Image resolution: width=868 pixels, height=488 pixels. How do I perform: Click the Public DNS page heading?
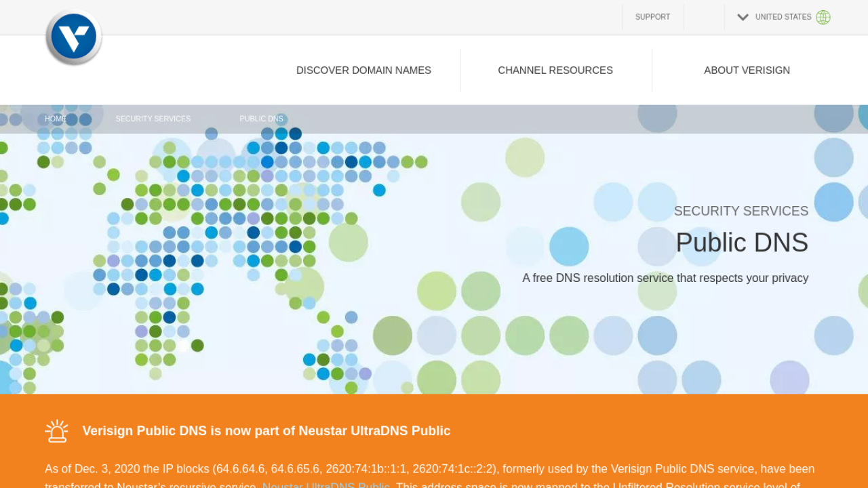[742, 243]
